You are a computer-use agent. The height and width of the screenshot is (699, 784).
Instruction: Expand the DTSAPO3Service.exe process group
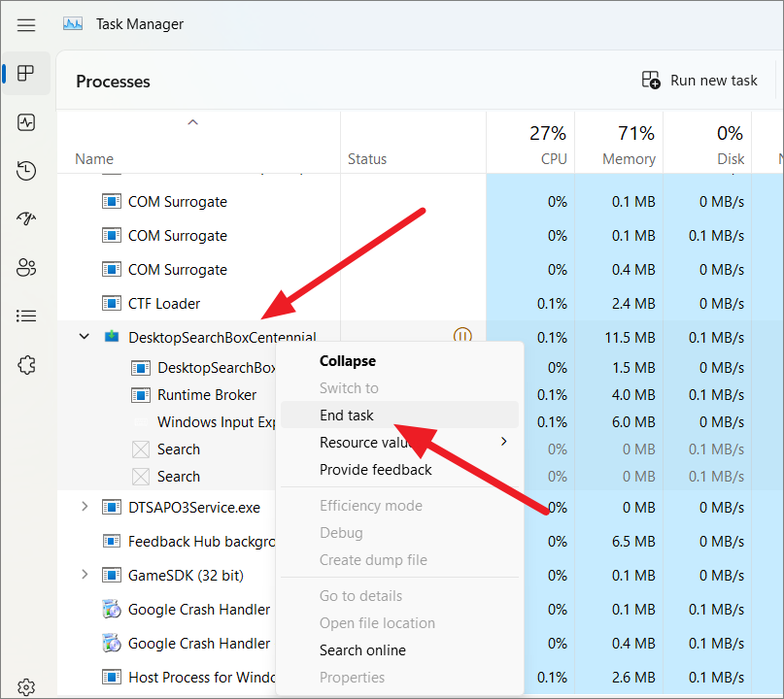coord(85,507)
